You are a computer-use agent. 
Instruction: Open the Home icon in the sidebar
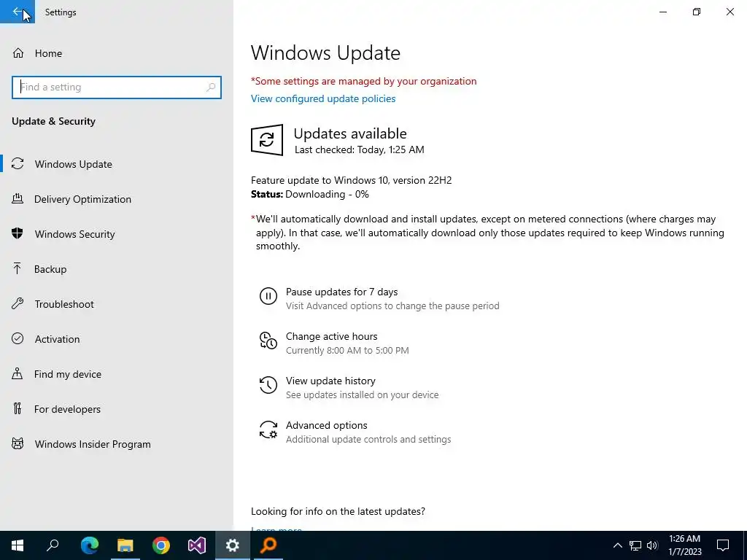point(18,52)
